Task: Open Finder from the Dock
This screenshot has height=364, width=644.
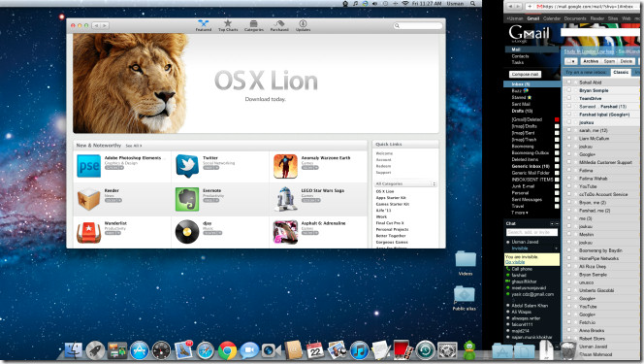Action: pyautogui.click(x=74, y=350)
